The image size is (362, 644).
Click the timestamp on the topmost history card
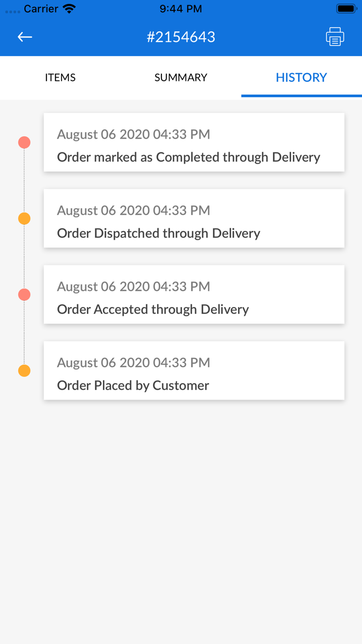tap(133, 134)
